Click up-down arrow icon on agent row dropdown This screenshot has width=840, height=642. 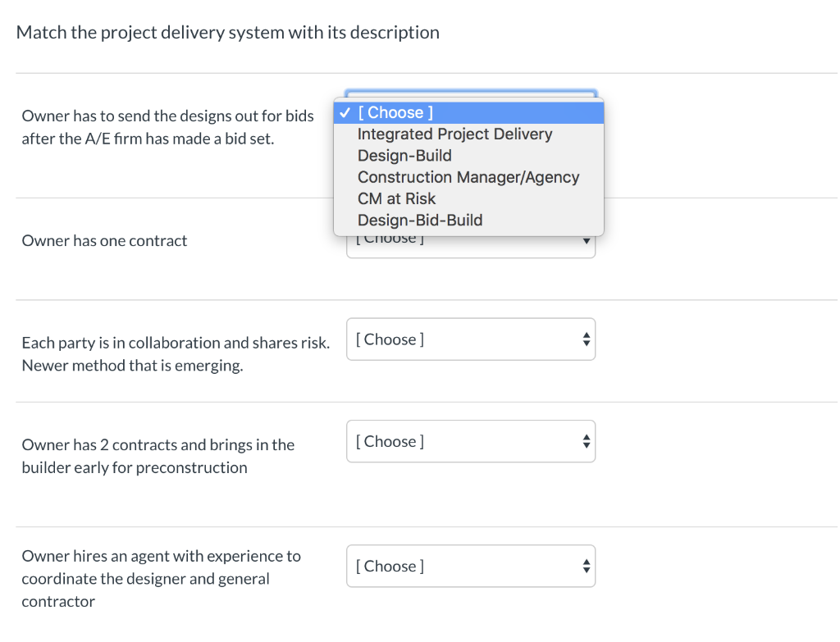pyautogui.click(x=586, y=566)
